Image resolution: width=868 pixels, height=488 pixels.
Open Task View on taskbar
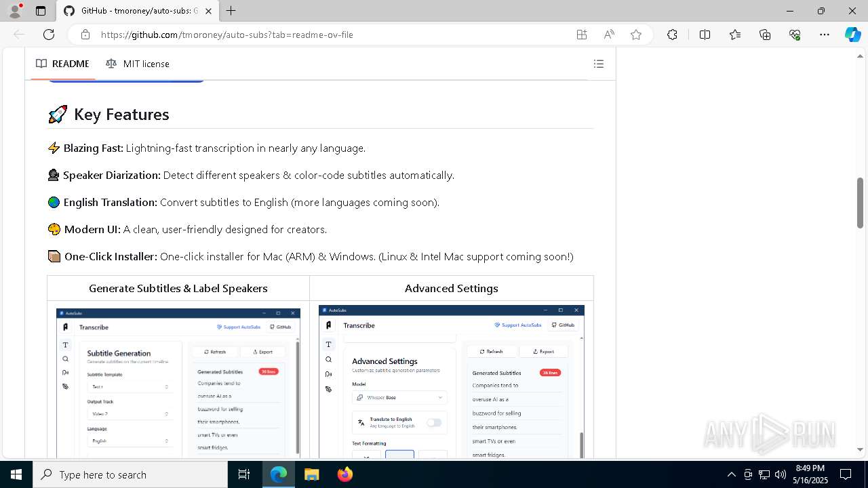coord(244,474)
